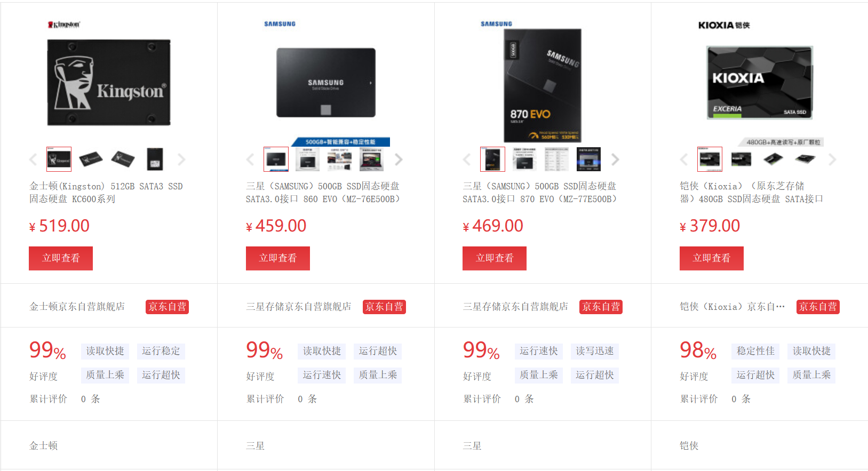Select second Kingston SSD thumbnail image
This screenshot has width=868, height=471.
(x=91, y=159)
